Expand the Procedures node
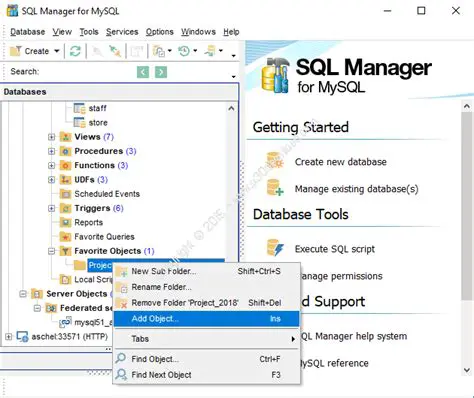 coord(51,151)
